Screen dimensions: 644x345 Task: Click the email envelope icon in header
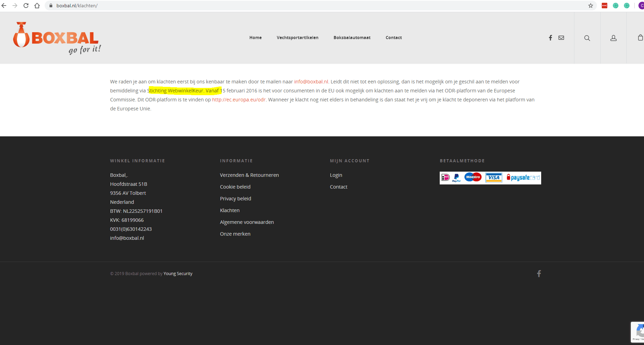[x=561, y=38]
